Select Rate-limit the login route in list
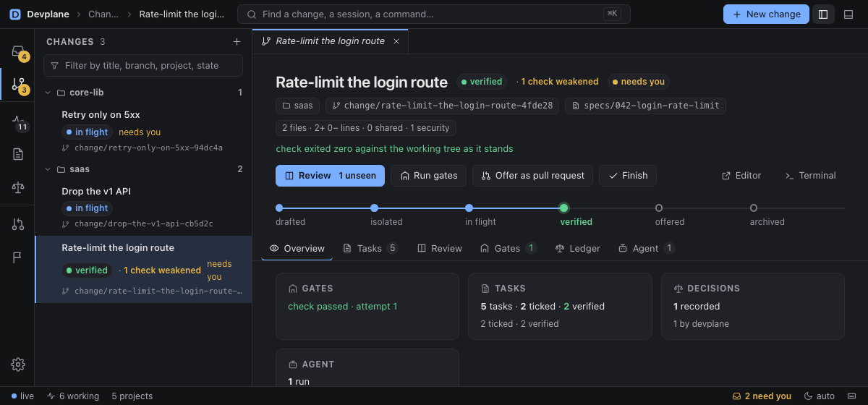 click(143, 269)
